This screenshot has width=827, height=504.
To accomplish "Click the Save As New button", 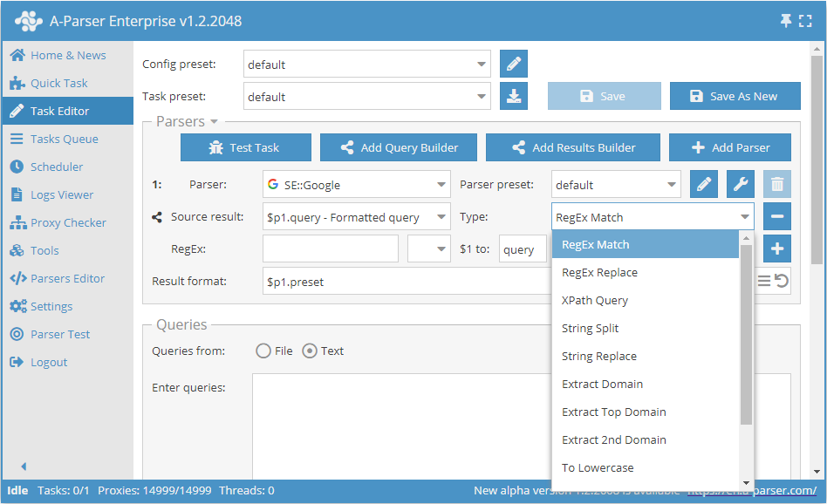I will tap(735, 96).
